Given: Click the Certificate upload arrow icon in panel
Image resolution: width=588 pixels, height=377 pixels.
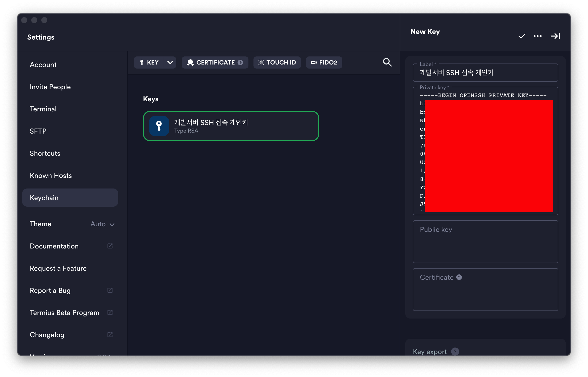Looking at the screenshot, I should tap(459, 277).
